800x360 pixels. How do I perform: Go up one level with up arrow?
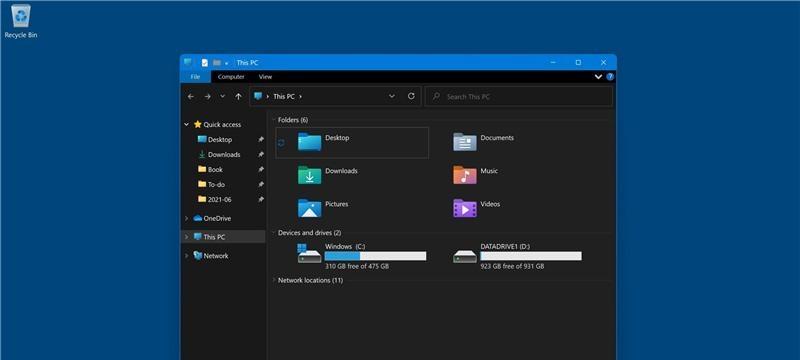click(x=238, y=96)
